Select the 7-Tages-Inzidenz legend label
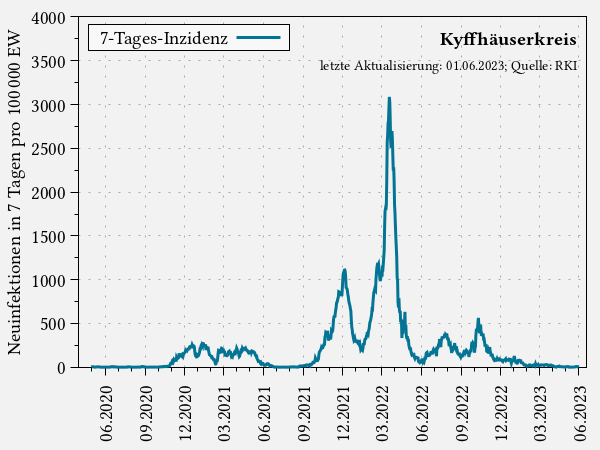This screenshot has height=450, width=600. click(164, 39)
